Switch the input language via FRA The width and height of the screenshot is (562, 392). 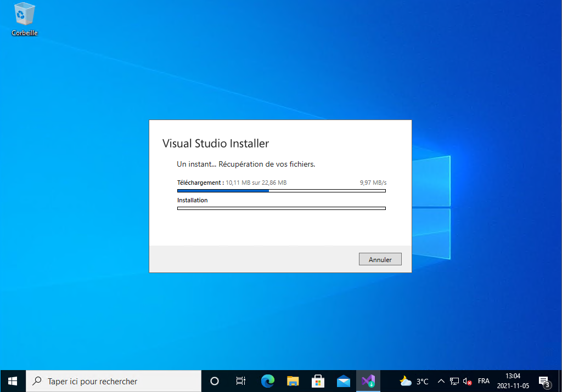(x=484, y=381)
